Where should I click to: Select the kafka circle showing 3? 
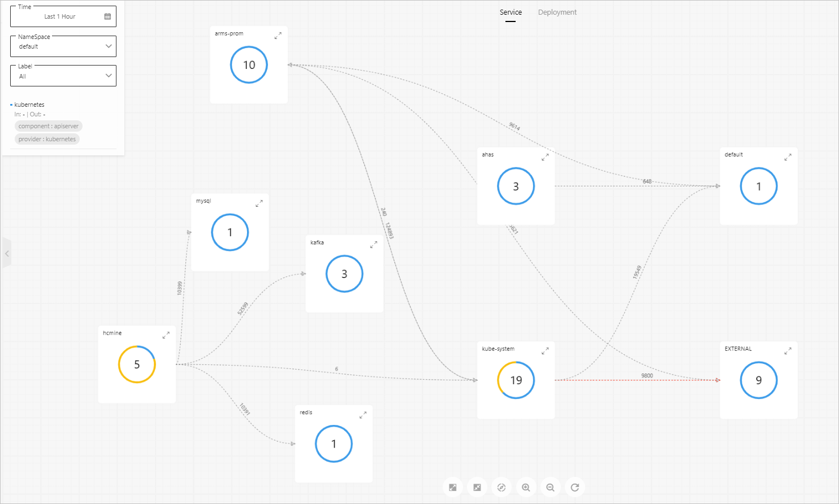(344, 274)
